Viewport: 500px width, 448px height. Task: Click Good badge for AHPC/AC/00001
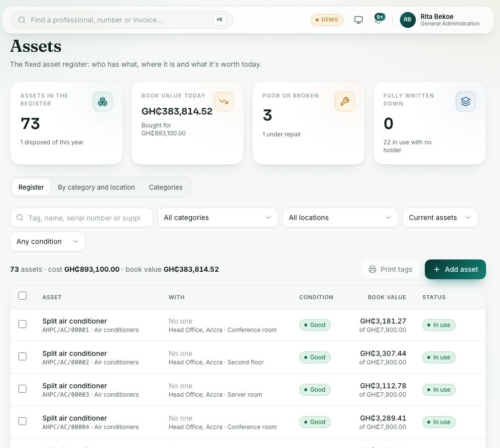pyautogui.click(x=315, y=325)
